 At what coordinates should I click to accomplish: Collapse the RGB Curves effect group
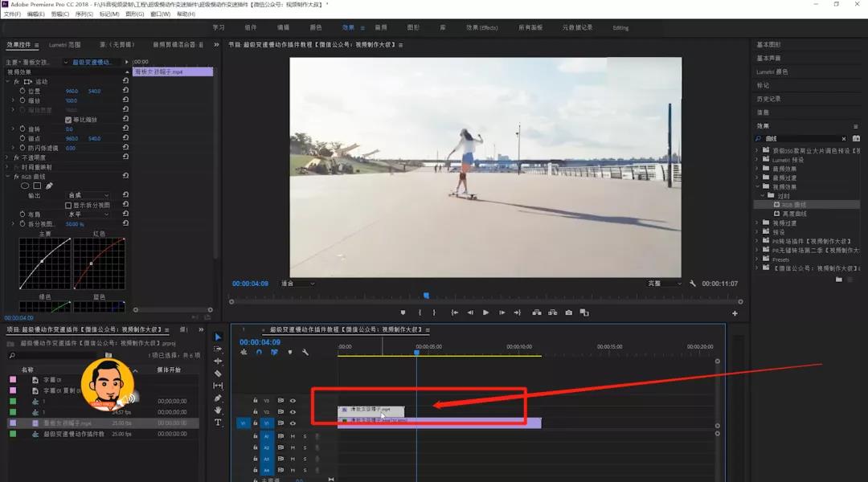coord(8,177)
